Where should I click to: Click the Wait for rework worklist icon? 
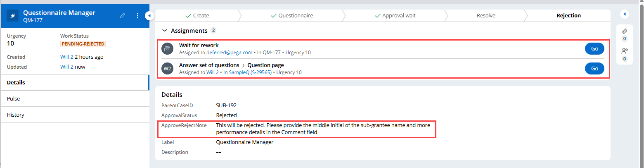click(167, 48)
